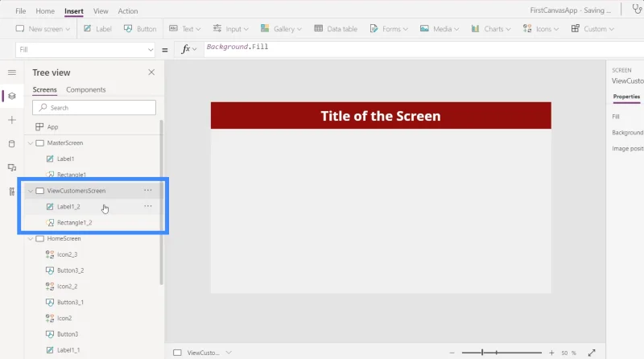The width and height of the screenshot is (644, 359).
Task: Open the Custom dropdown
Action: tap(592, 29)
